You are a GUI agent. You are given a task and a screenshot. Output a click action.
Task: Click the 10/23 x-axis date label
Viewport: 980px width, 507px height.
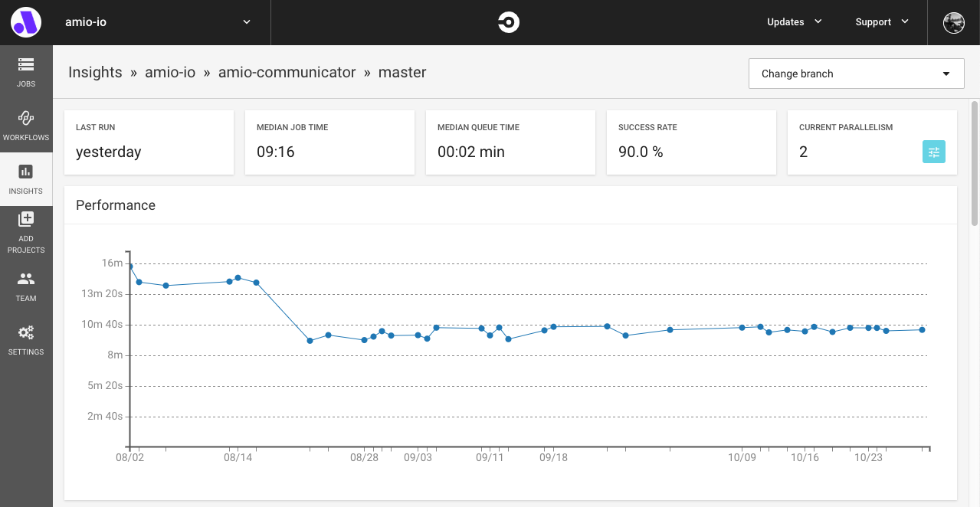(868, 457)
